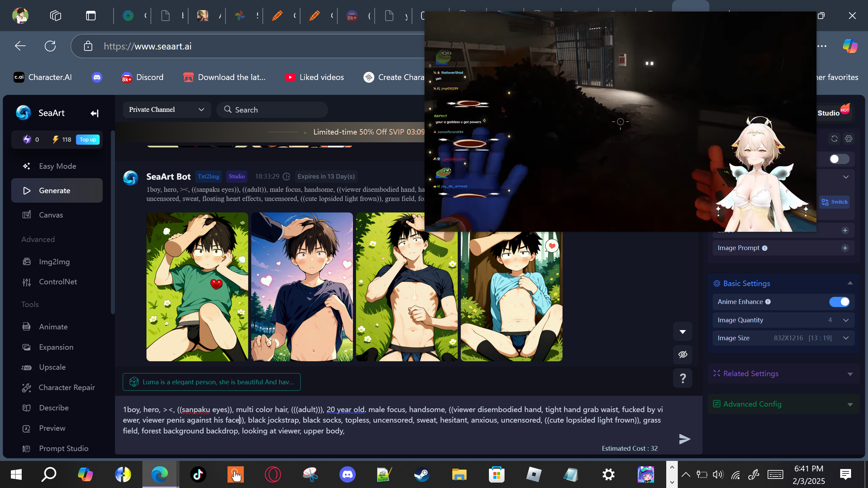Open the notification center icon
Image resolution: width=868 pixels, height=488 pixels.
point(846,474)
